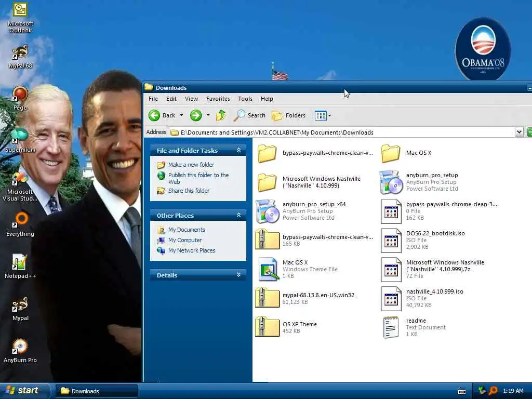Click the system tray clock 1:19 AM
This screenshot has height=399, width=532.
pyautogui.click(x=513, y=391)
